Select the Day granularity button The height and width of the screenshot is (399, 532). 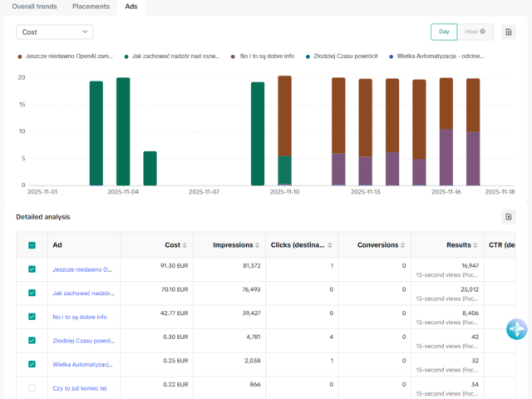click(443, 32)
